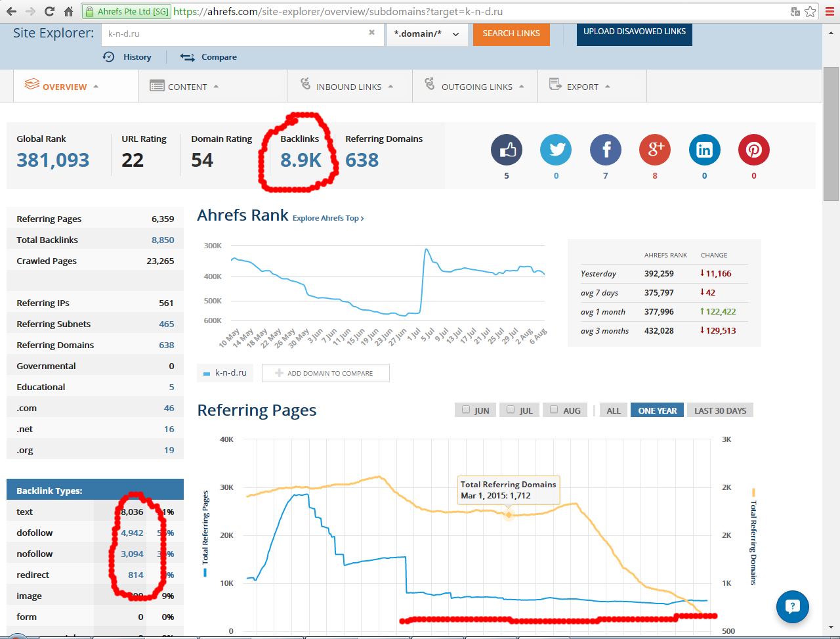Click the Overview layers icon
The image size is (840, 639).
point(31,85)
